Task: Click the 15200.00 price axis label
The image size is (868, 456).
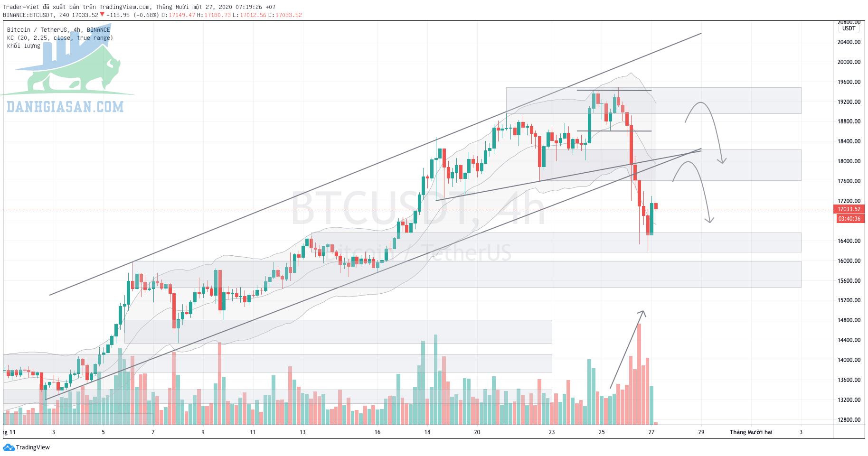Action: (849, 300)
